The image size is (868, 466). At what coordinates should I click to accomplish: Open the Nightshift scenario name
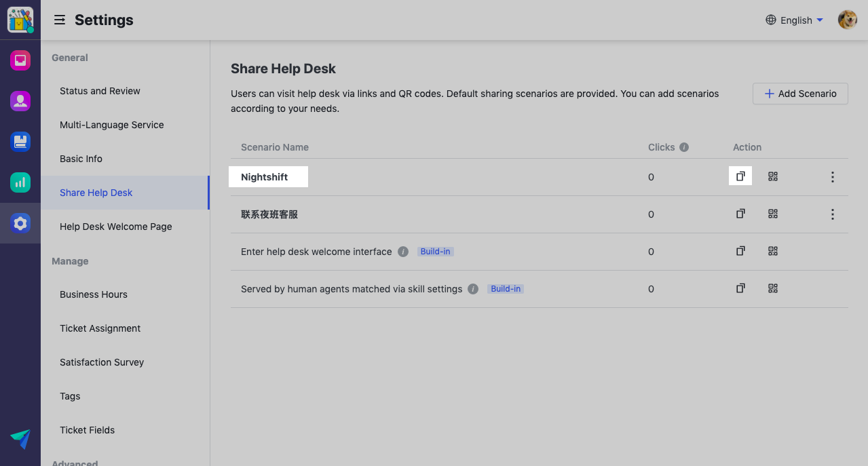point(265,177)
